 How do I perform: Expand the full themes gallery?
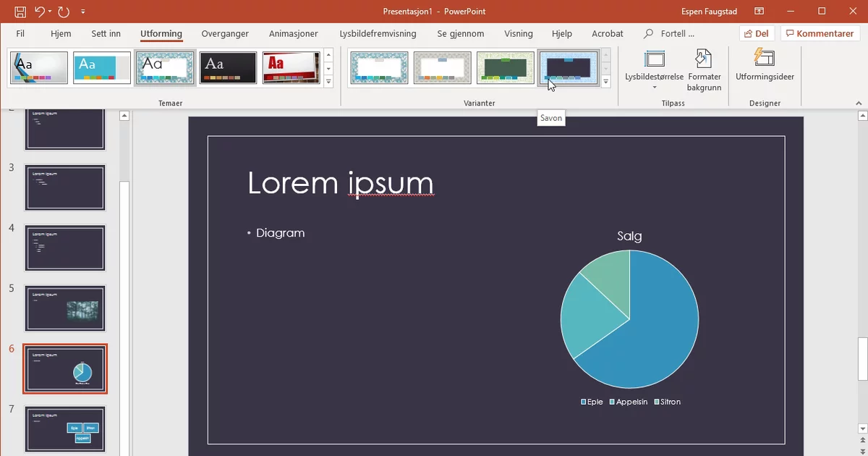point(328,81)
